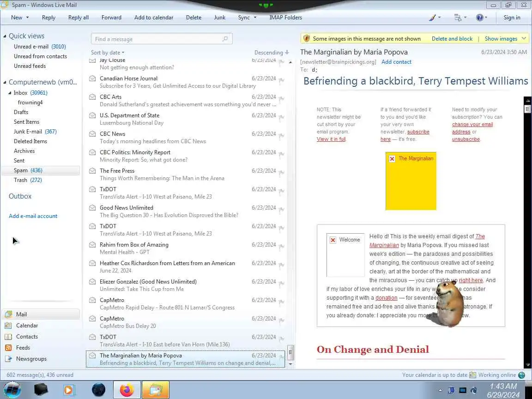Screen dimensions: 532x399
Task: Flag the Rahim from Box of Amazing message
Action: (x=281, y=247)
